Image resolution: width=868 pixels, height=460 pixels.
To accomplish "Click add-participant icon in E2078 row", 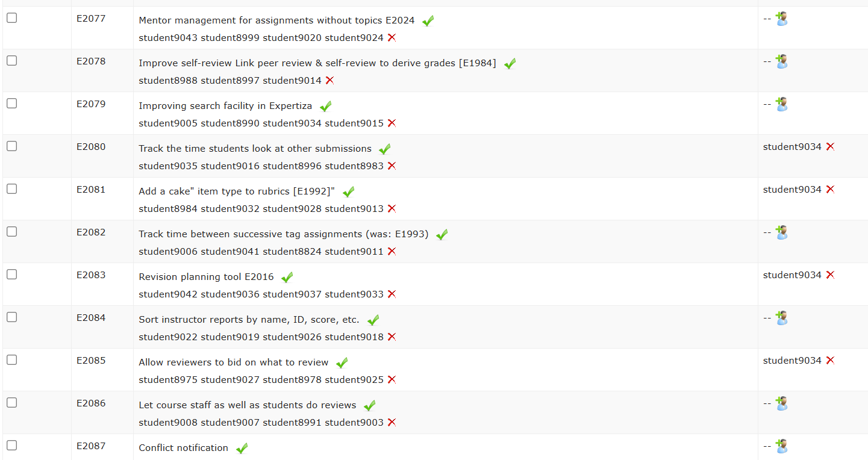I will (x=781, y=62).
